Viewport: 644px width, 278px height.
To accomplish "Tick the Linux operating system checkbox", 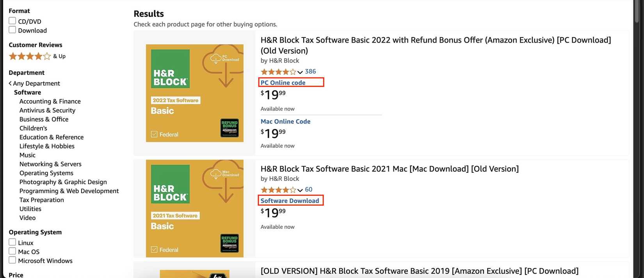I will (x=12, y=242).
